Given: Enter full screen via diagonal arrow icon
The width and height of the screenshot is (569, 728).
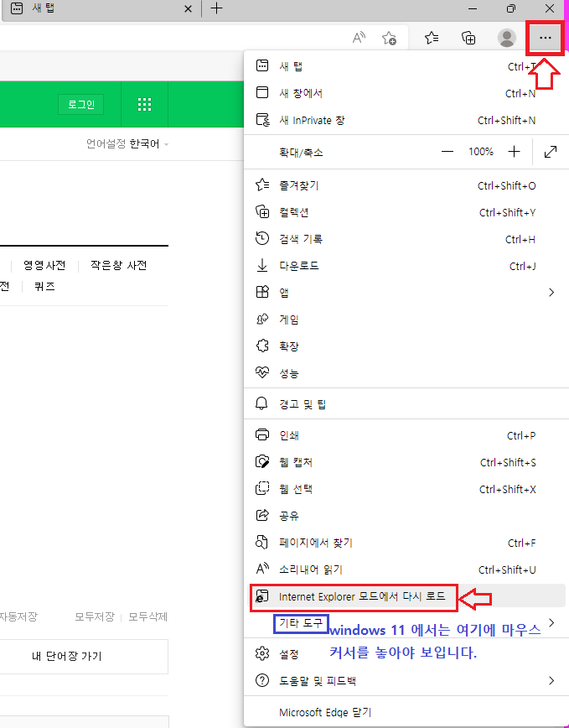Looking at the screenshot, I should click(x=551, y=152).
